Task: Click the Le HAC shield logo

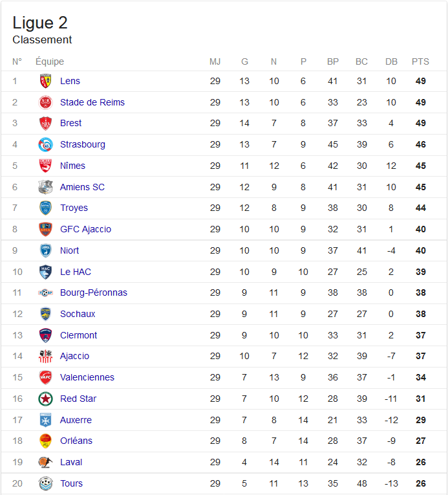Action: [45, 272]
